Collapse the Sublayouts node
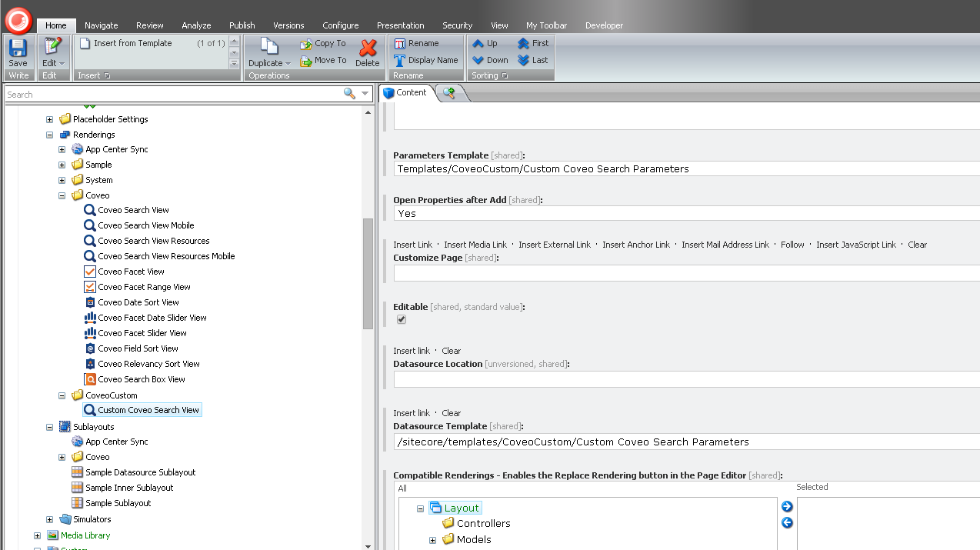980x550 pixels. click(50, 427)
